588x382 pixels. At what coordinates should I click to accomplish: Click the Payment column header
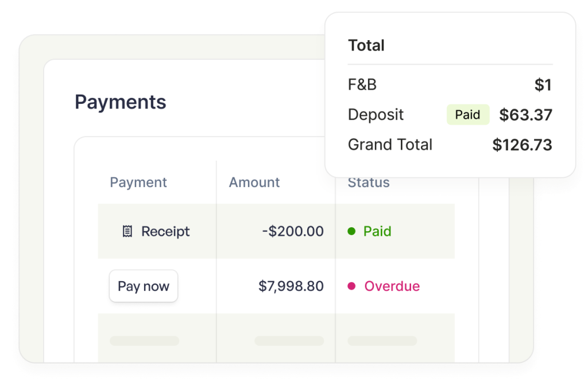pyautogui.click(x=138, y=182)
